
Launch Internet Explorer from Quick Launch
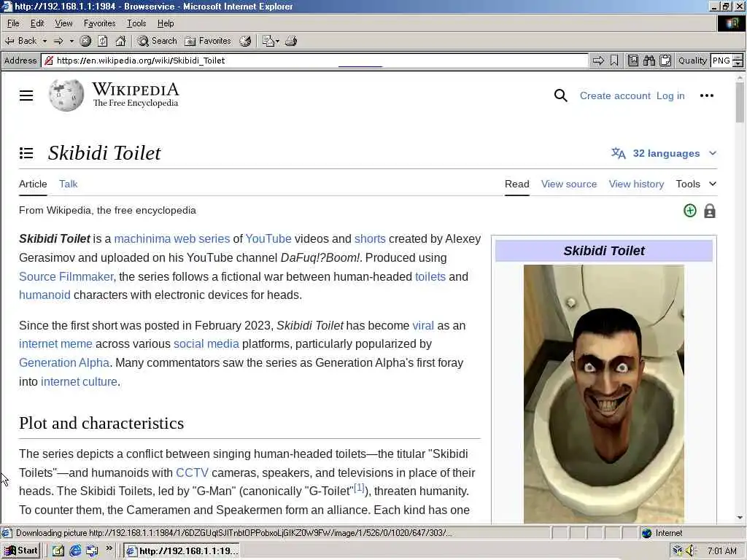coord(75,551)
